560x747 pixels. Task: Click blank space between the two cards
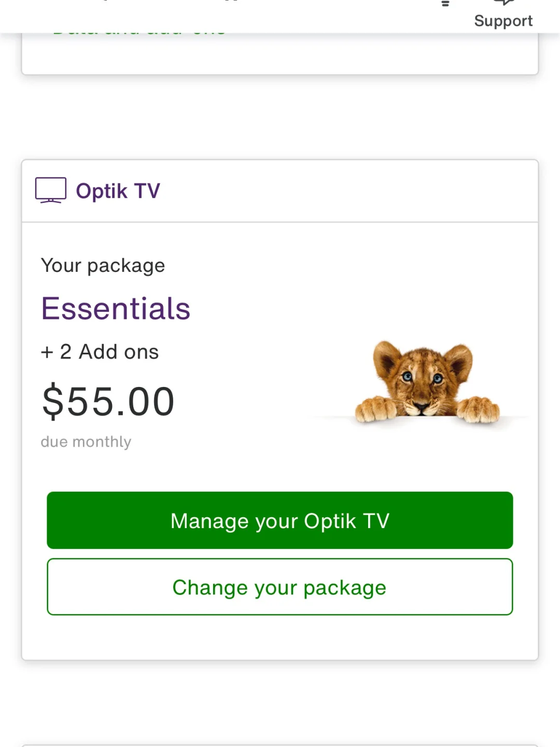pos(280,117)
